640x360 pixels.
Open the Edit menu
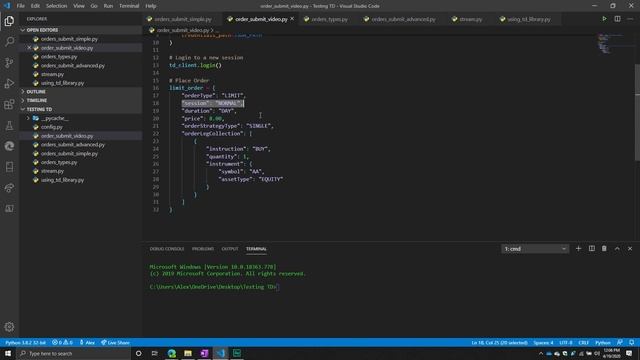35,6
